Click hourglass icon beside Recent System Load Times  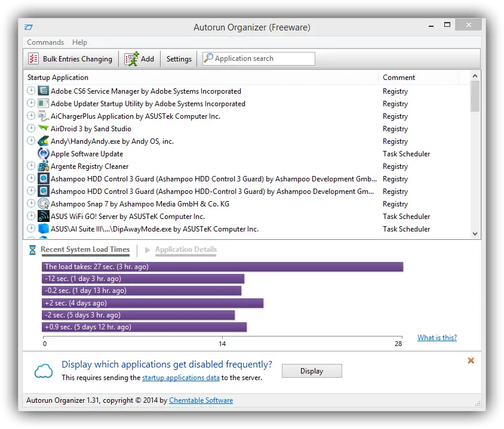pyautogui.click(x=32, y=250)
